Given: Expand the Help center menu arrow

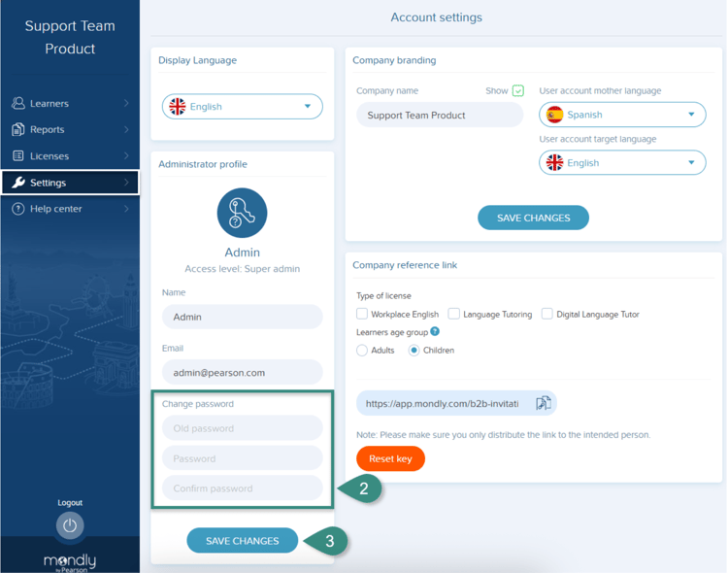Looking at the screenshot, I should pyautogui.click(x=126, y=209).
